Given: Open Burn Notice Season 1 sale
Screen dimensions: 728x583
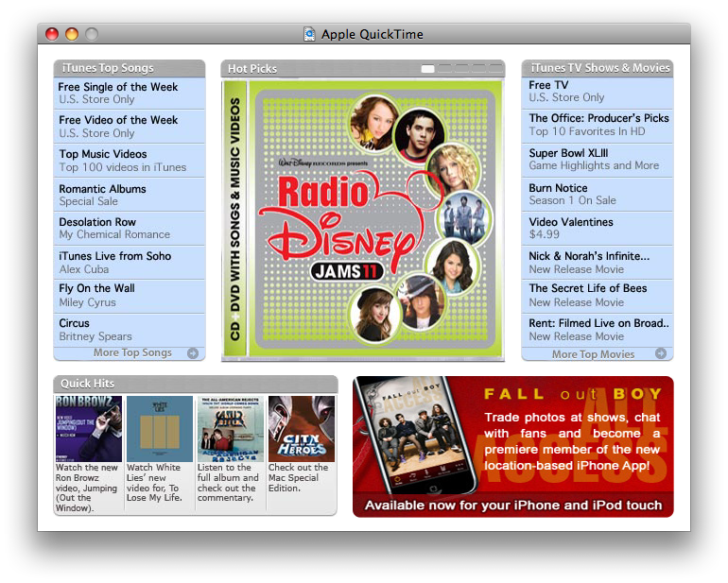Looking at the screenshot, I should [x=598, y=195].
